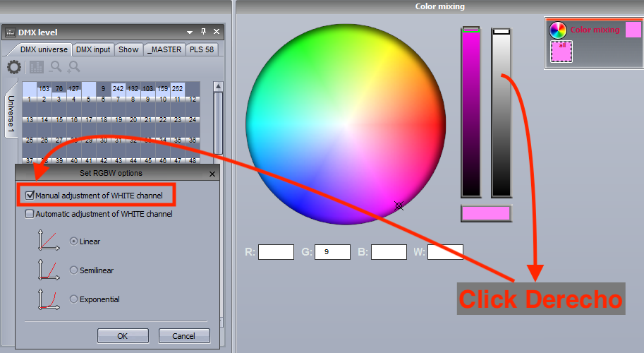
Task: Open the _MASTER tab
Action: coord(164,49)
